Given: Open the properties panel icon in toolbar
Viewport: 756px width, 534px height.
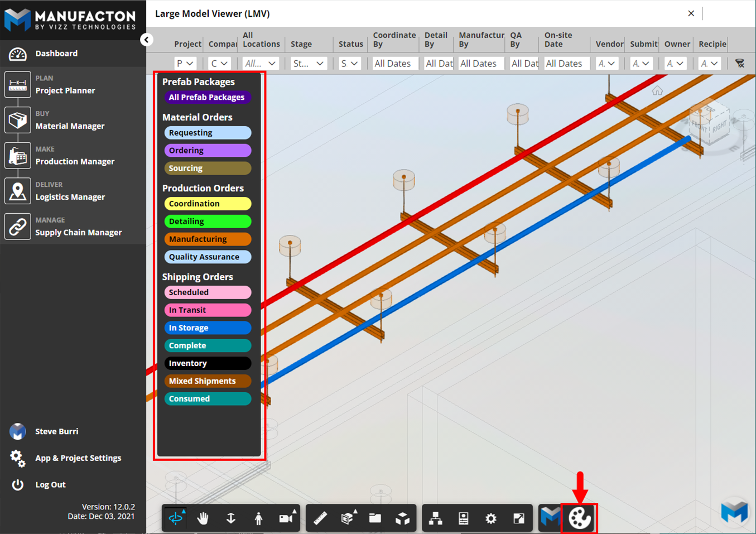Looking at the screenshot, I should (463, 518).
